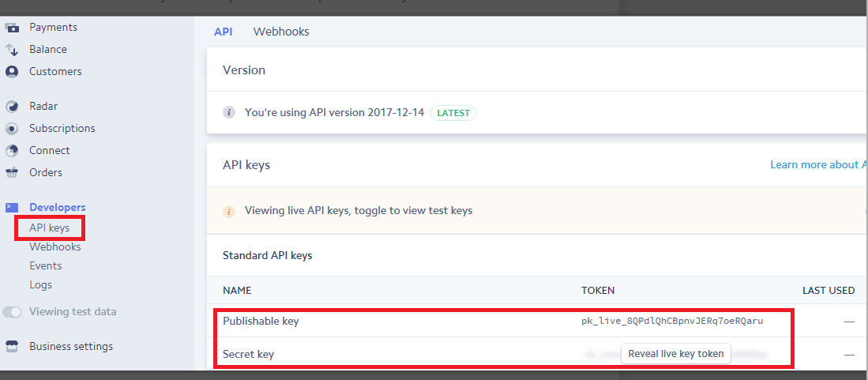Switch to the Webhooks tab

(x=281, y=32)
